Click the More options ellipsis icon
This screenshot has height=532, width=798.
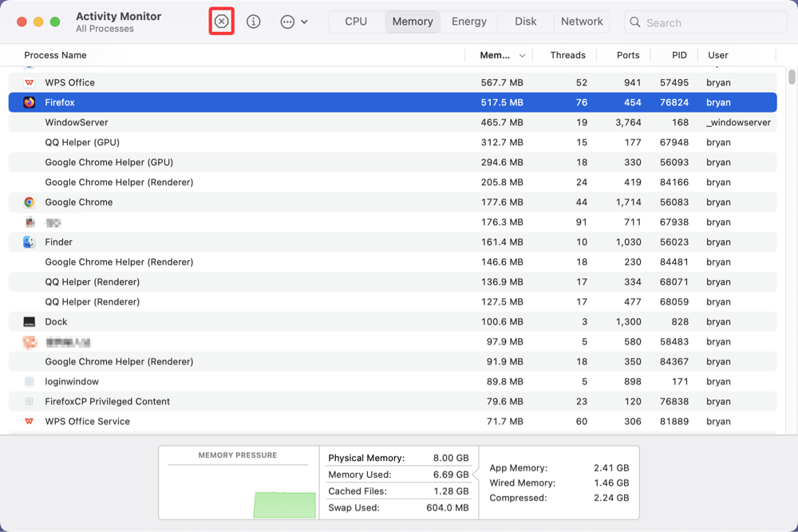pyautogui.click(x=286, y=22)
